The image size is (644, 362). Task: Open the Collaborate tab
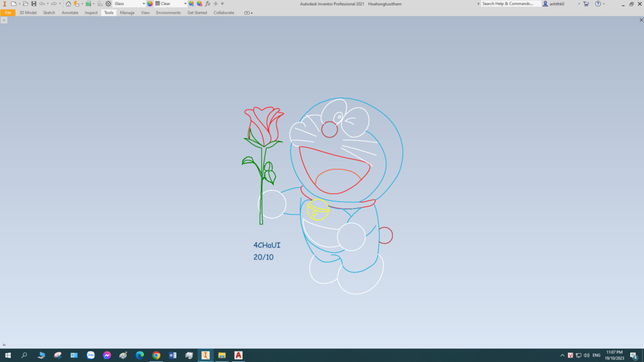pyautogui.click(x=224, y=13)
